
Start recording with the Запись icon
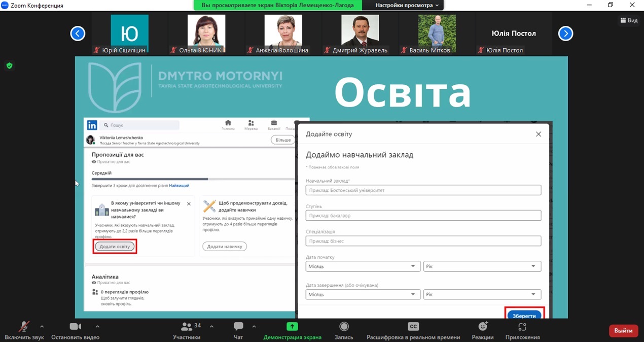pyautogui.click(x=344, y=326)
